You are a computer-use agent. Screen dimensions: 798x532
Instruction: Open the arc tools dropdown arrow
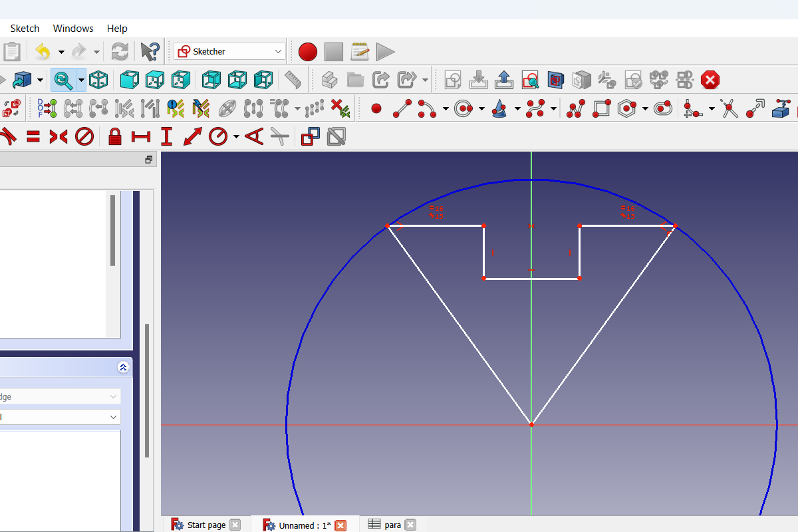pos(444,108)
